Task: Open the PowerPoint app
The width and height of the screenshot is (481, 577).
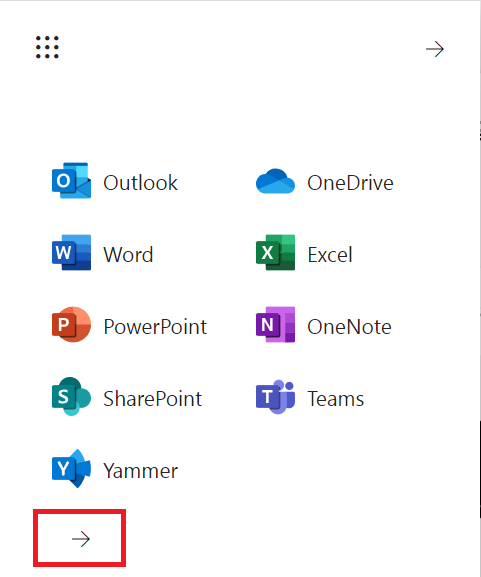Action: coord(129,325)
